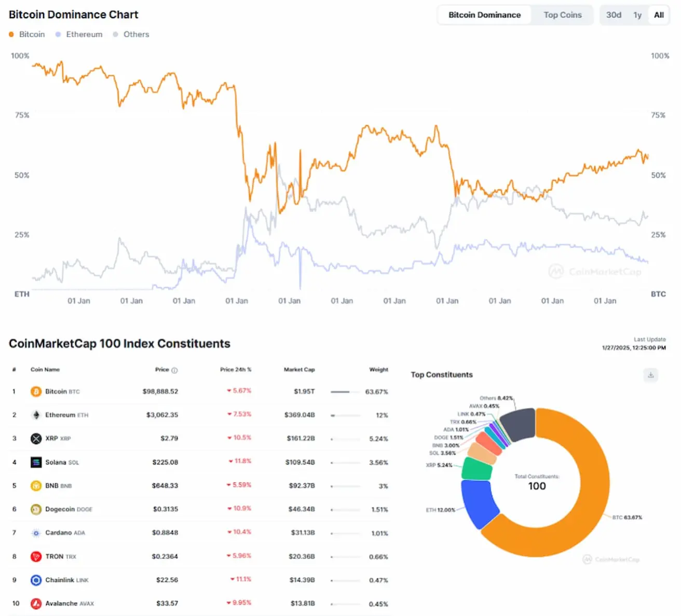The image size is (681, 616).
Task: Click the Bitcoin 24h change 5.67%
Action: [239, 391]
